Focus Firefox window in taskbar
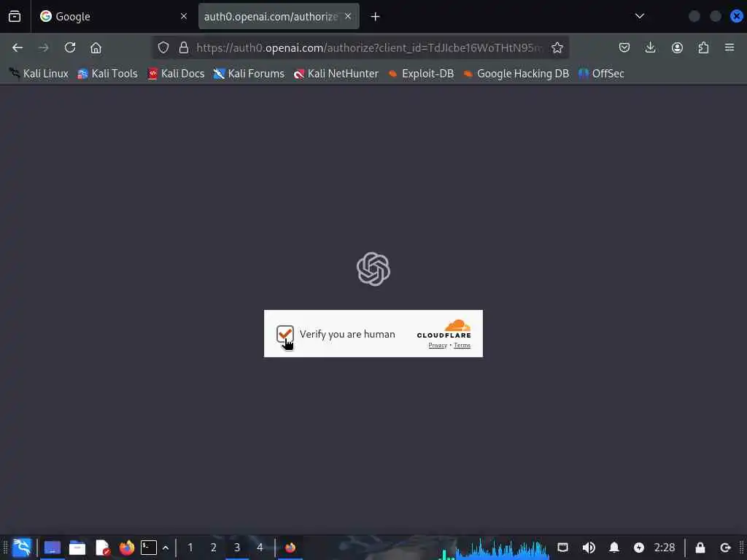 pyautogui.click(x=290, y=548)
